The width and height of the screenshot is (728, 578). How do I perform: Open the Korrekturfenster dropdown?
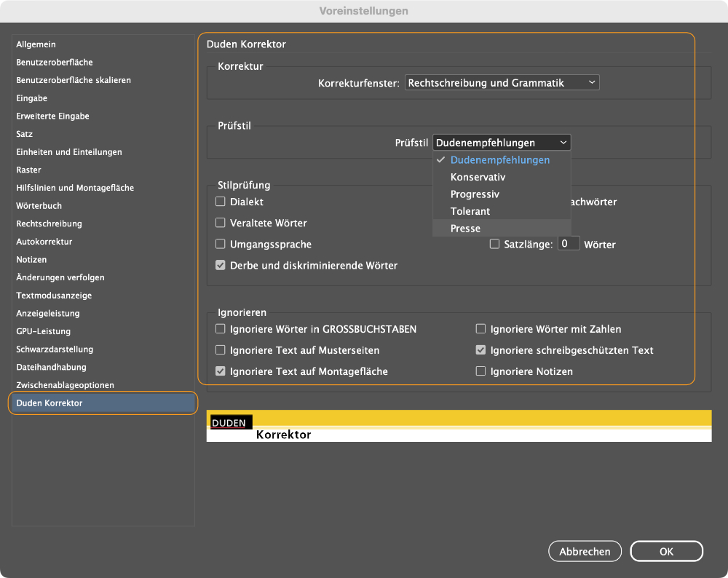(x=502, y=83)
